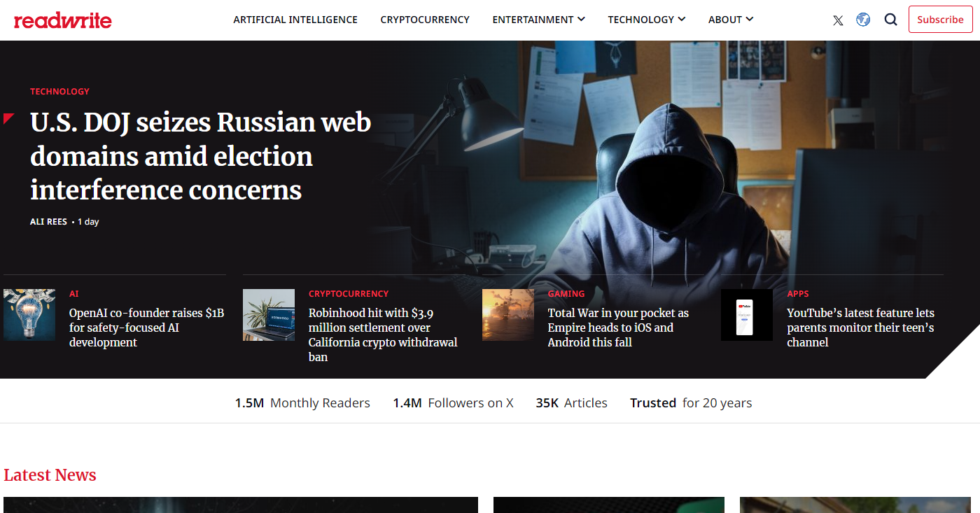Screen dimensions: 980x513
Task: Read OpenAI co-founder raises $1B article
Action: pyautogui.click(x=146, y=328)
